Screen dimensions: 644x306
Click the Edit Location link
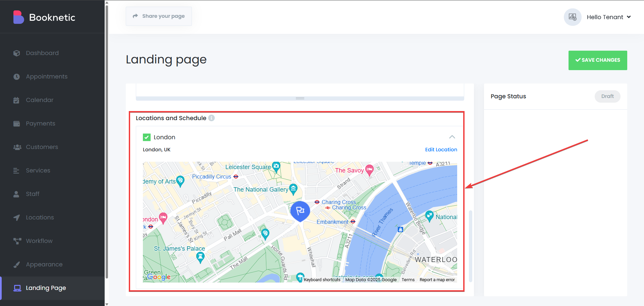point(441,150)
